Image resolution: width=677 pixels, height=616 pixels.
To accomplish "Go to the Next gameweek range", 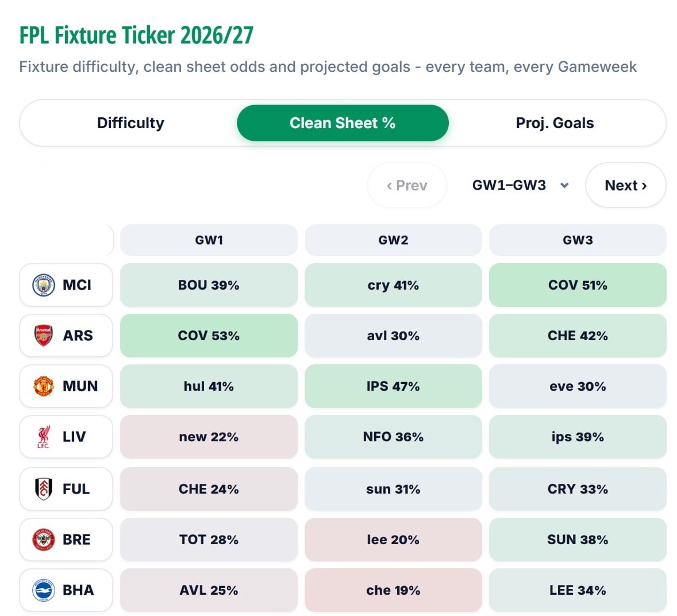I will pos(626,185).
